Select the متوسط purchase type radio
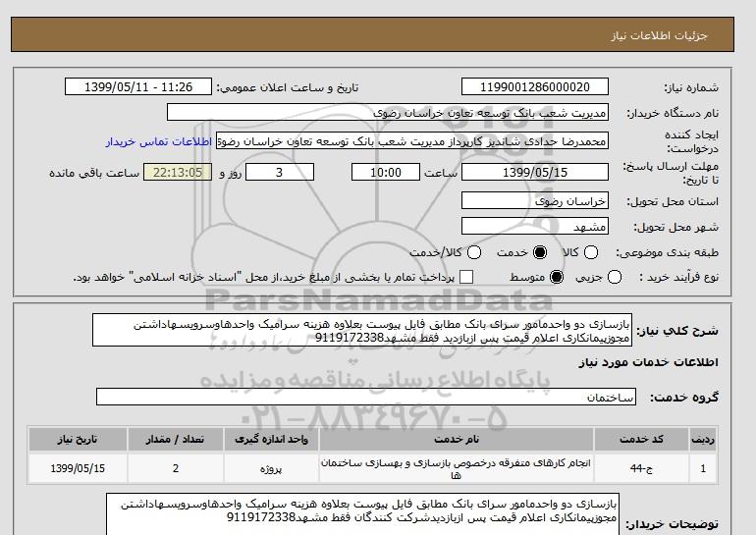The width and height of the screenshot is (756, 535). pos(557,277)
